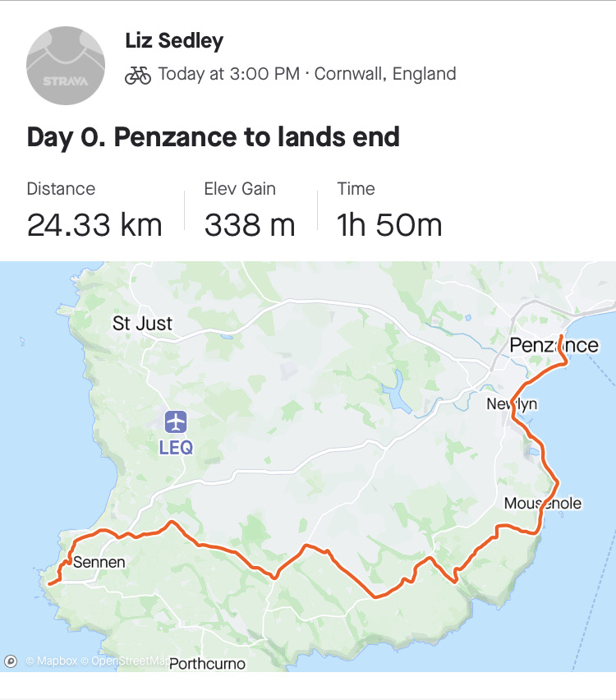Click the LEQ airport code label
616x700 pixels.
[176, 448]
